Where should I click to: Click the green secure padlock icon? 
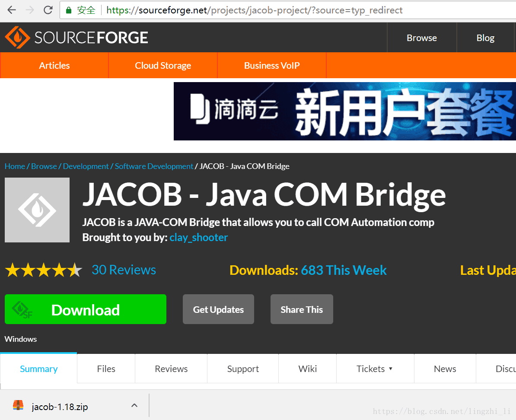(x=68, y=10)
